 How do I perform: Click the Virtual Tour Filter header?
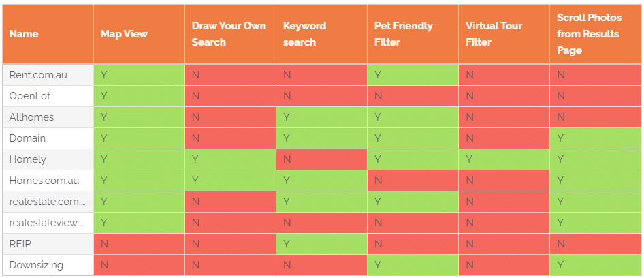tap(504, 34)
